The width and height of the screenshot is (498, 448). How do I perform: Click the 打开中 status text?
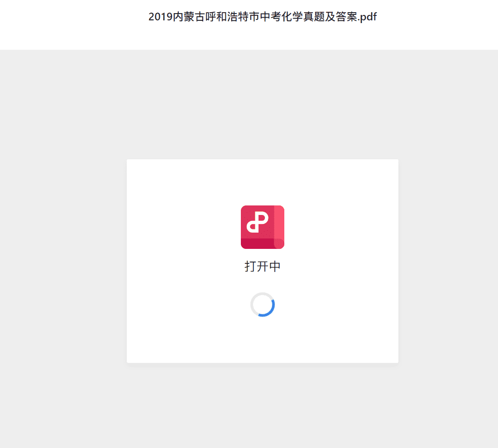coord(262,267)
